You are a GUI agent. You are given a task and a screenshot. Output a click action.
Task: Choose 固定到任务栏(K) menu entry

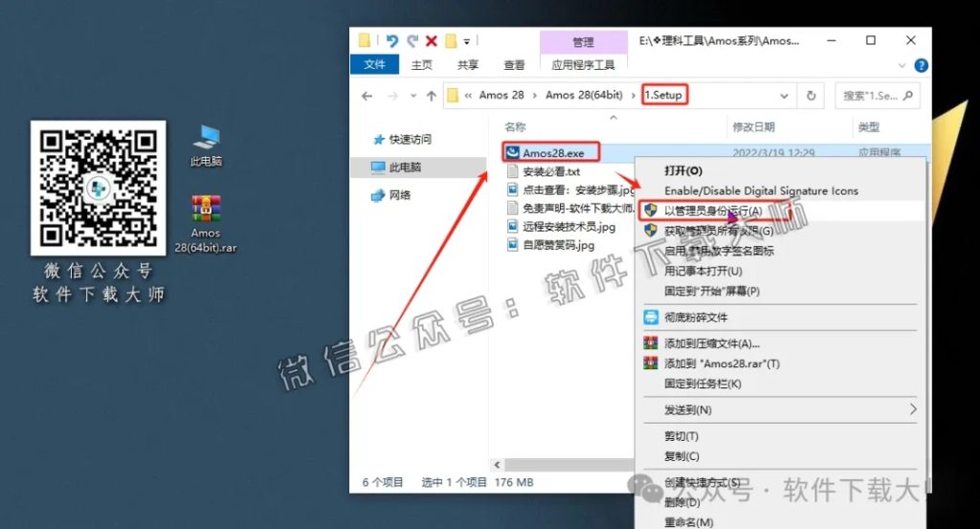pyautogui.click(x=702, y=384)
